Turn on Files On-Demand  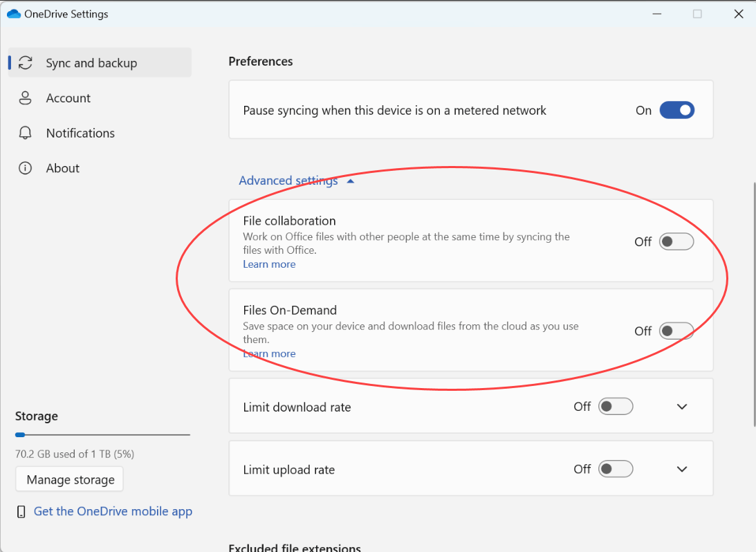tap(676, 331)
